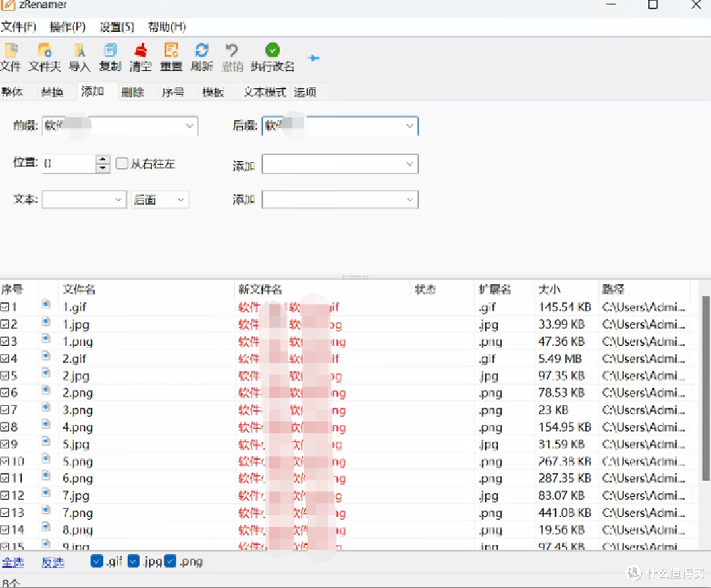The width and height of the screenshot is (711, 588).
Task: Toggle the .gif extension filter checkbox
Action: coord(97,561)
